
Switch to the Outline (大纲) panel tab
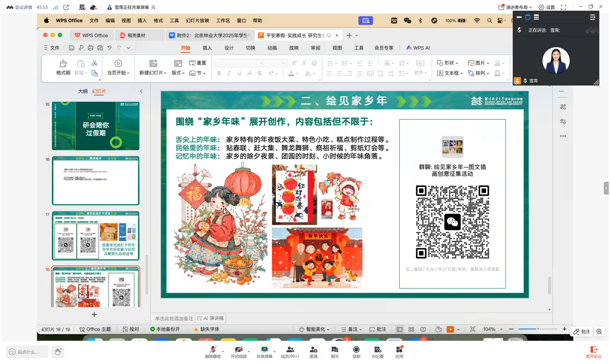coord(83,91)
